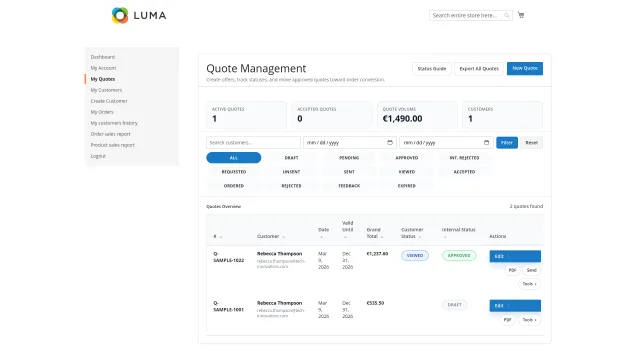Filter quotes by VIEWED status pill
This screenshot has width=640, height=360.
(407, 172)
